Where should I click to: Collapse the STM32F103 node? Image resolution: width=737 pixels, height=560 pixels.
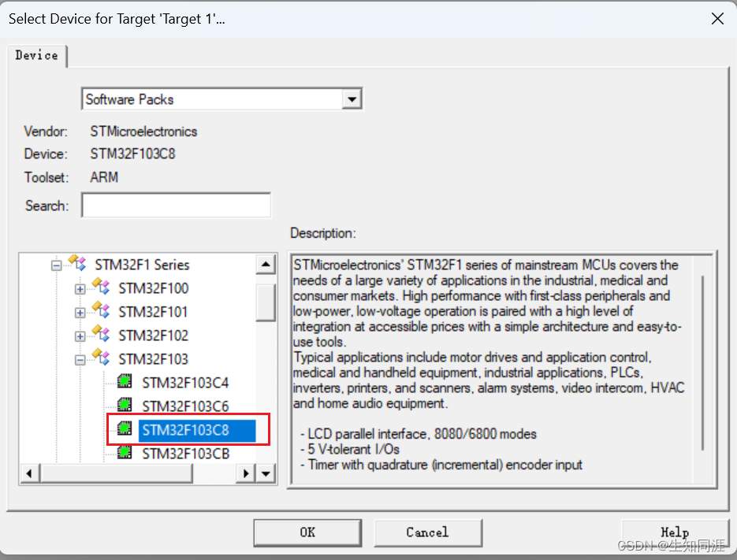point(82,358)
